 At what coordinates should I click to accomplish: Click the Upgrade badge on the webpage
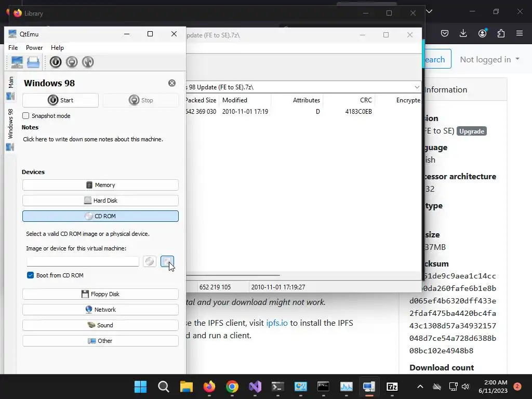[472, 131]
